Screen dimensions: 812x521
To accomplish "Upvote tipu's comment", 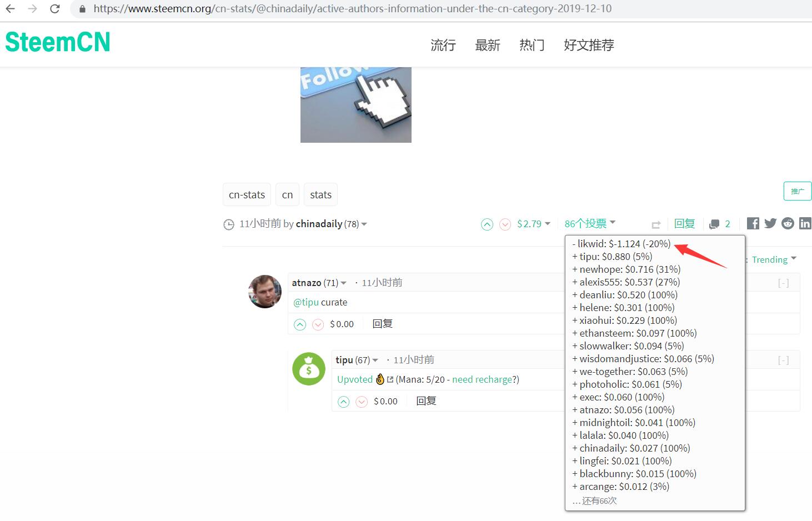I will click(x=344, y=402).
